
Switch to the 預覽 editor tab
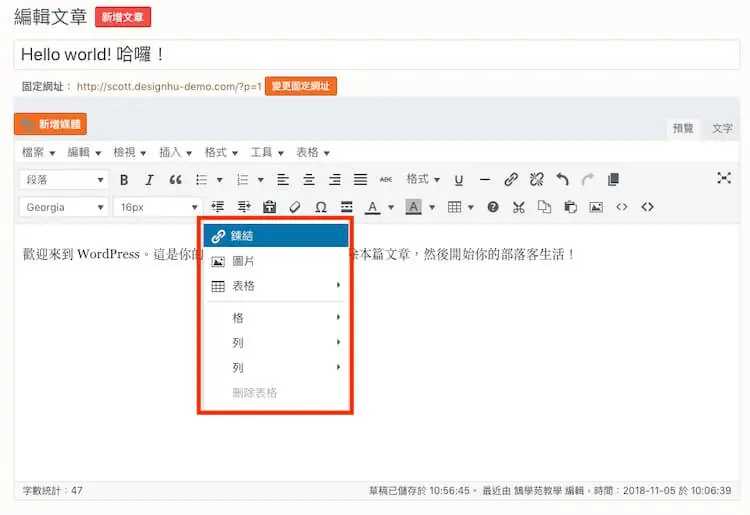[x=683, y=128]
